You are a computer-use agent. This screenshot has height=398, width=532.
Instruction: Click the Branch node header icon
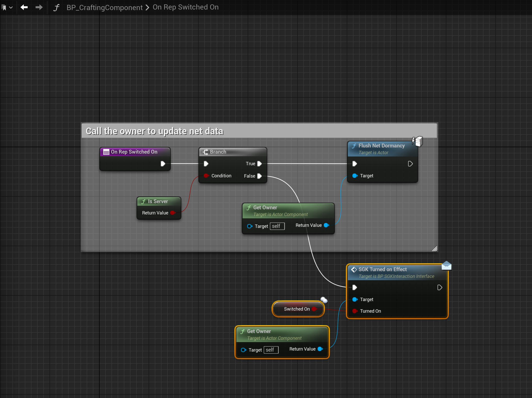coord(205,152)
